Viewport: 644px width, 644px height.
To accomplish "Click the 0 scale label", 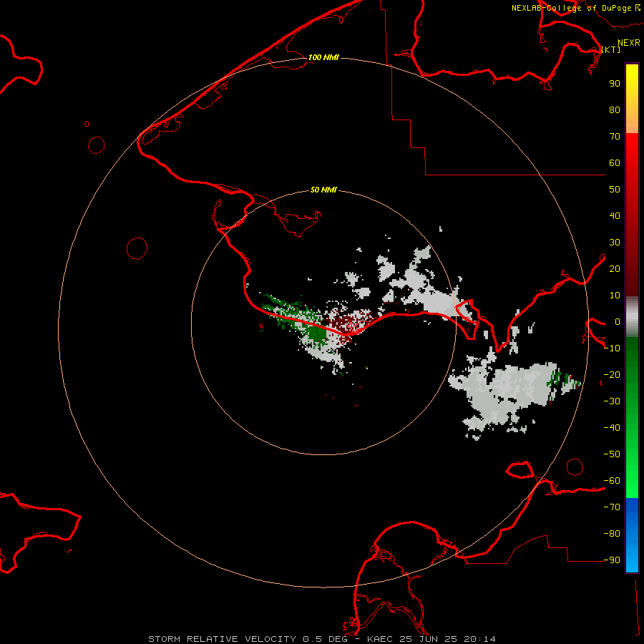I will [618, 321].
